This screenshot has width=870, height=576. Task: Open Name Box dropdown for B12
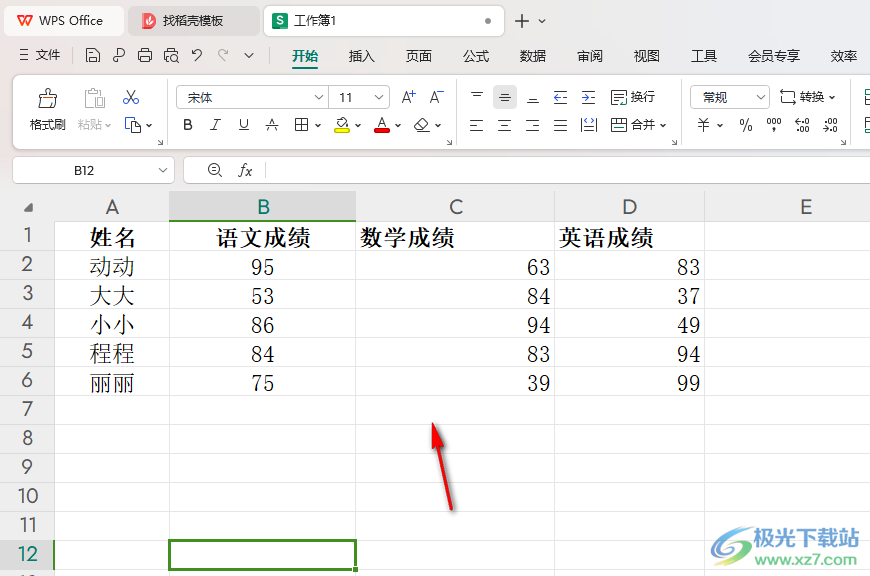tap(163, 170)
